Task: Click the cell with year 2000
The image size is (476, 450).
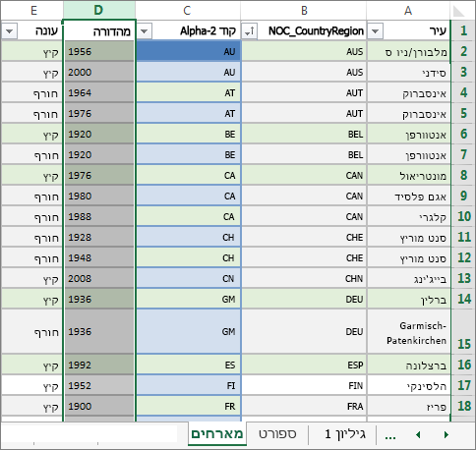Action: tap(99, 72)
